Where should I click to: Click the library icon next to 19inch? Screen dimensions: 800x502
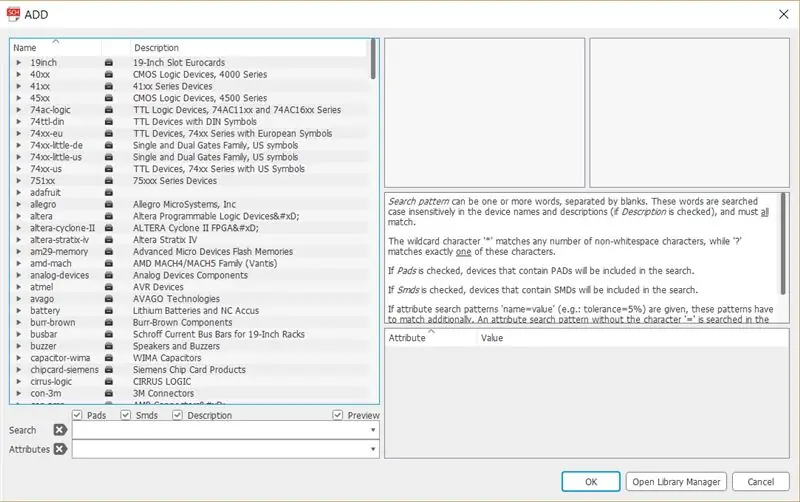(109, 63)
